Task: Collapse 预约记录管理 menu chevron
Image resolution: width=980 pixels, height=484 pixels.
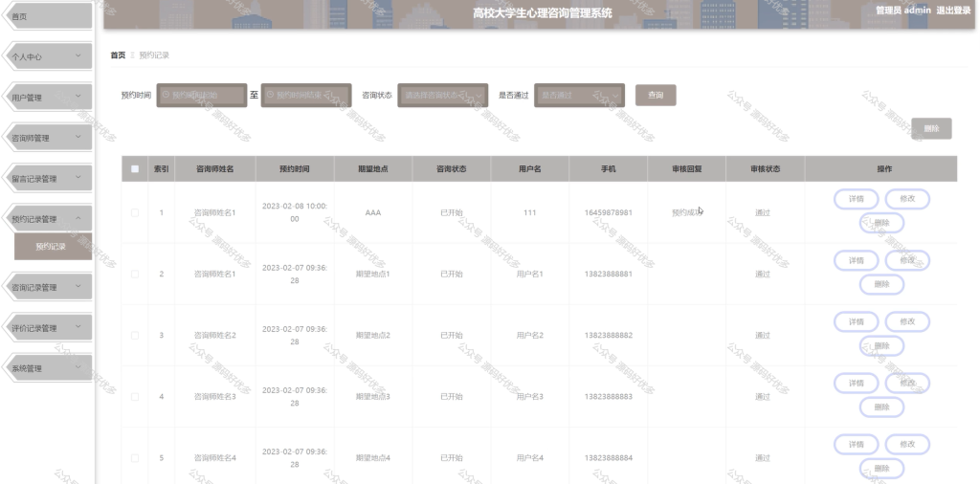Action: click(x=78, y=218)
